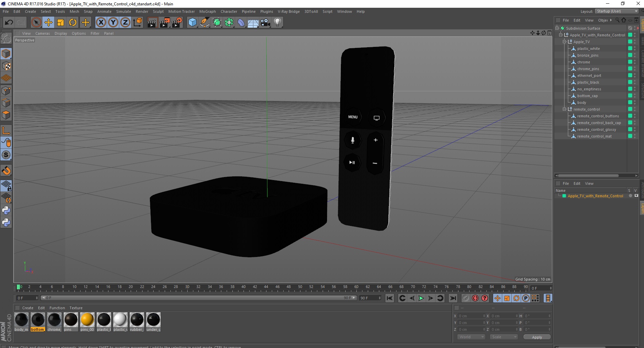This screenshot has height=348, width=644.
Task: Activate the Move tool
Action: (x=48, y=23)
